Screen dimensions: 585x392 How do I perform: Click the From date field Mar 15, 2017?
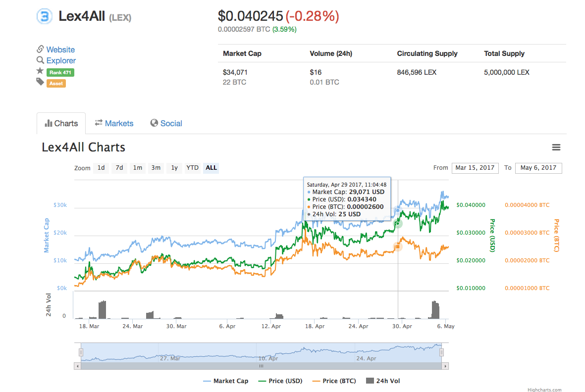(x=475, y=168)
